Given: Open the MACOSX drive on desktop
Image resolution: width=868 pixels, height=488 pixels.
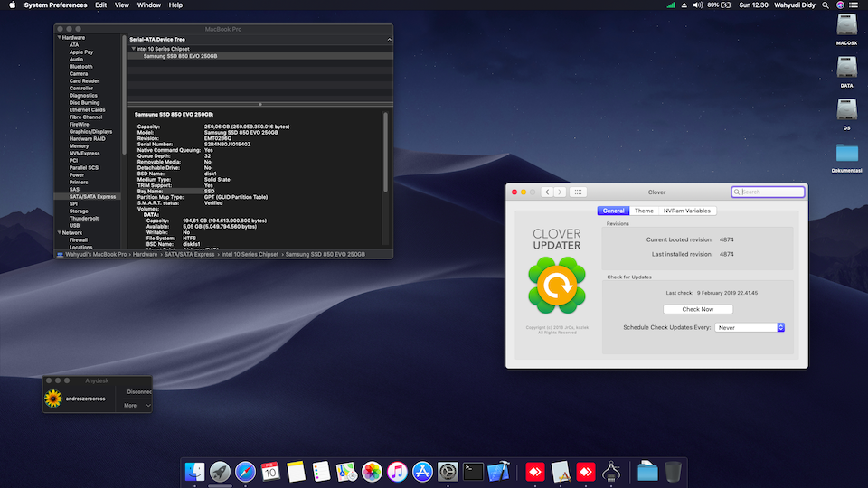Looking at the screenshot, I should (846, 30).
